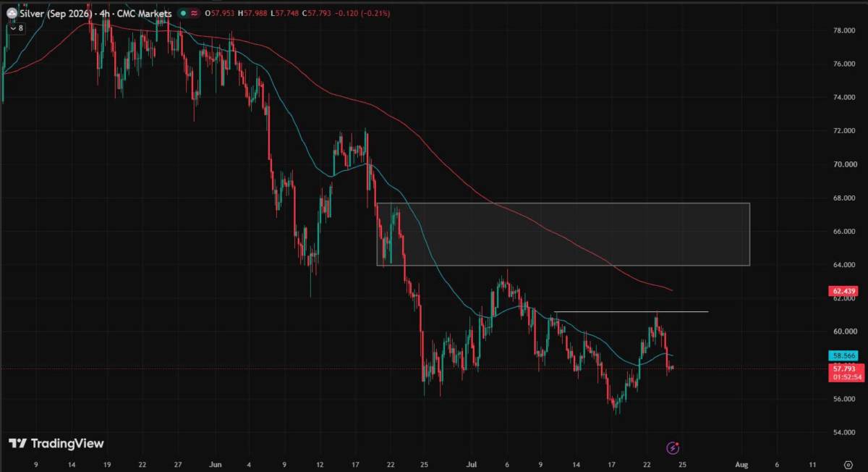Viewport: 868px width, 472px height.
Task: Open the purple lightning event marker
Action: point(673,448)
